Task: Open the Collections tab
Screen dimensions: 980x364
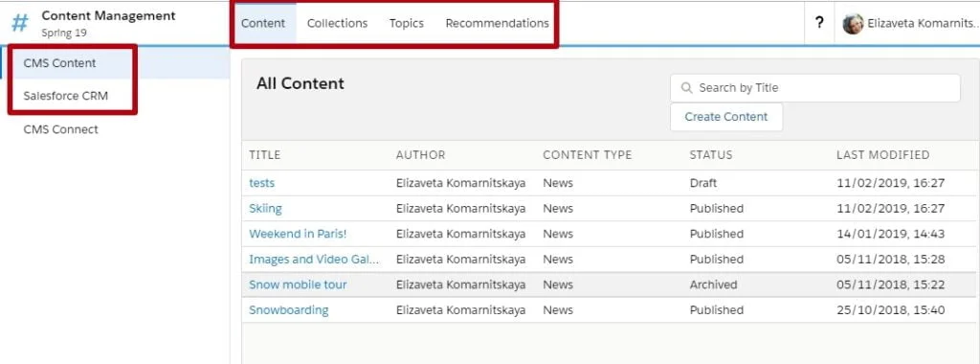Action: [338, 23]
